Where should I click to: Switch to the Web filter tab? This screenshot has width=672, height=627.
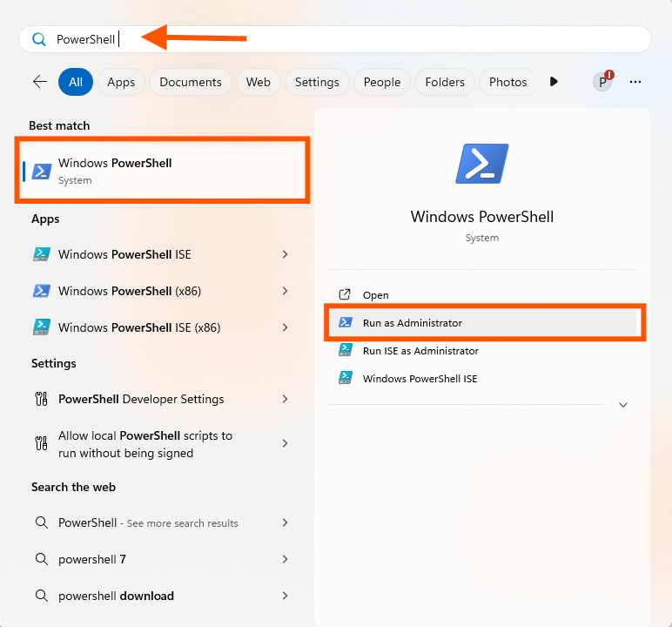coord(258,82)
